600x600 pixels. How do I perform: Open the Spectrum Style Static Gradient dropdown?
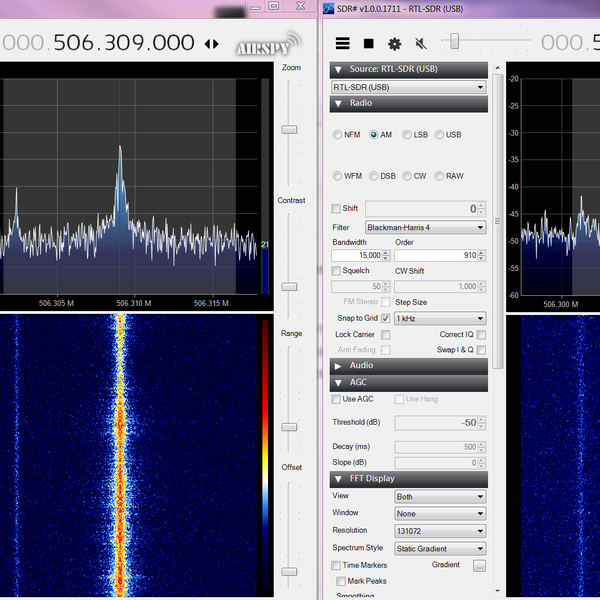[x=440, y=549]
